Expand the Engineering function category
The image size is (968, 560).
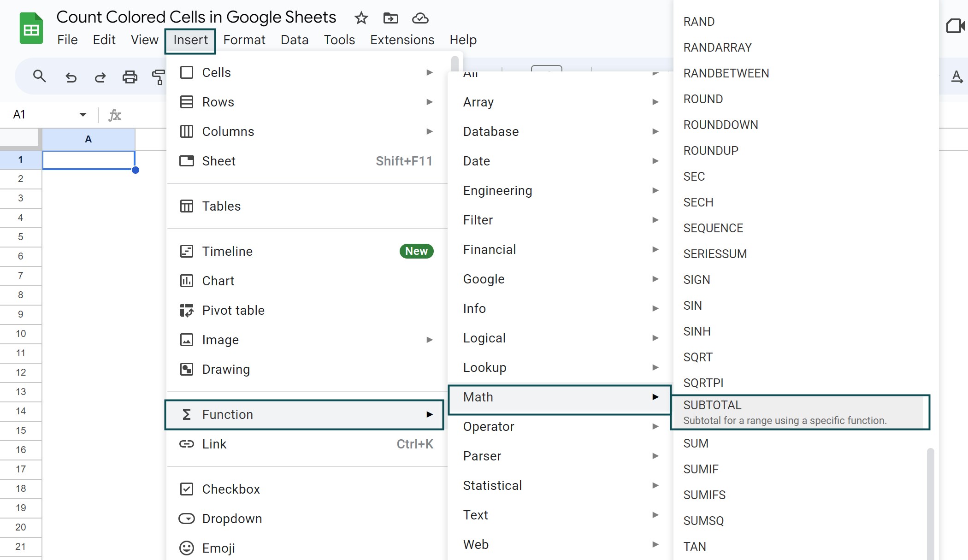click(x=560, y=190)
